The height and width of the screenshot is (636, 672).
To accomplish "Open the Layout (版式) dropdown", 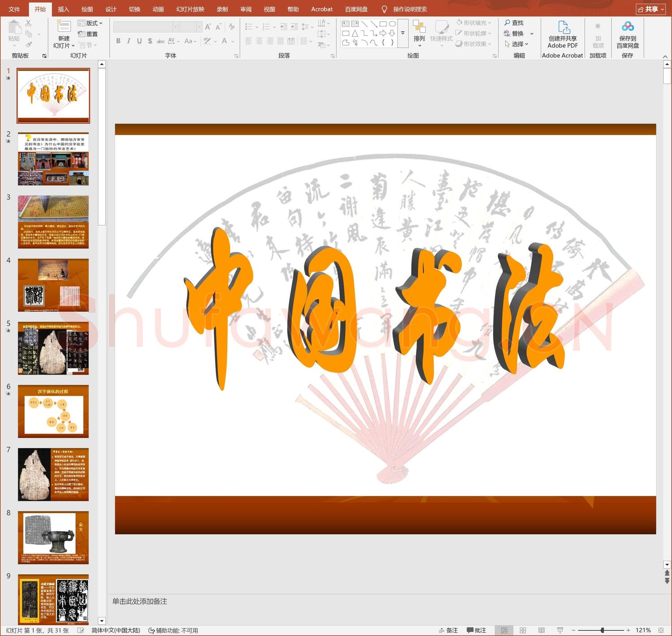I will pos(90,23).
